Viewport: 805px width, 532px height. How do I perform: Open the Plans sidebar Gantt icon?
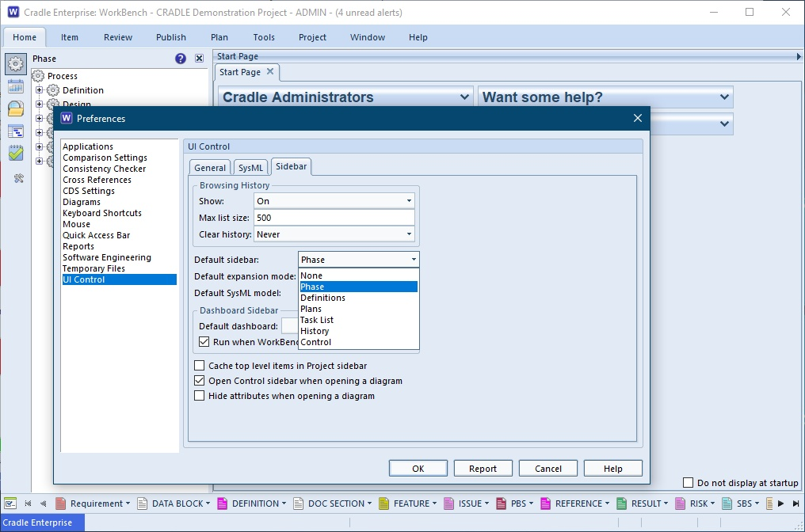[16, 131]
